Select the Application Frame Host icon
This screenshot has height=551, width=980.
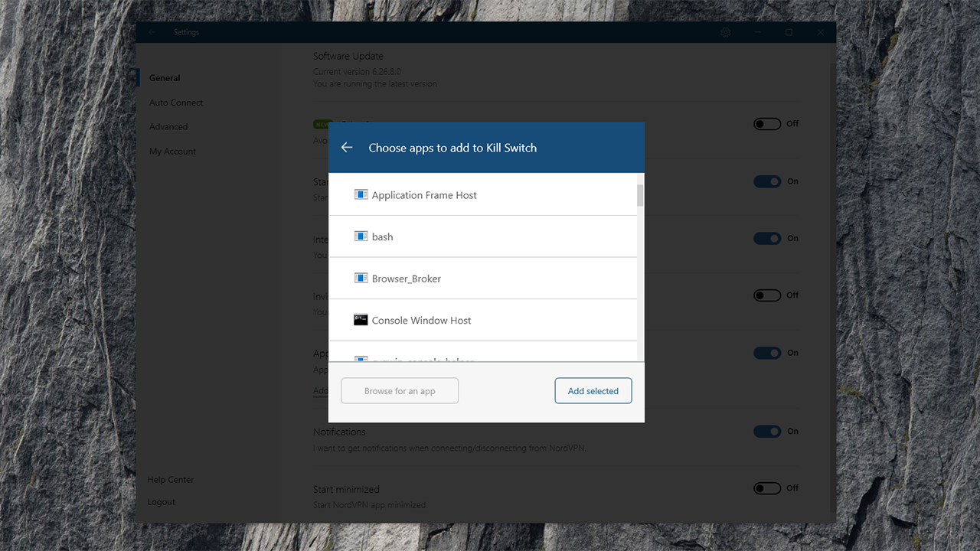click(x=361, y=195)
